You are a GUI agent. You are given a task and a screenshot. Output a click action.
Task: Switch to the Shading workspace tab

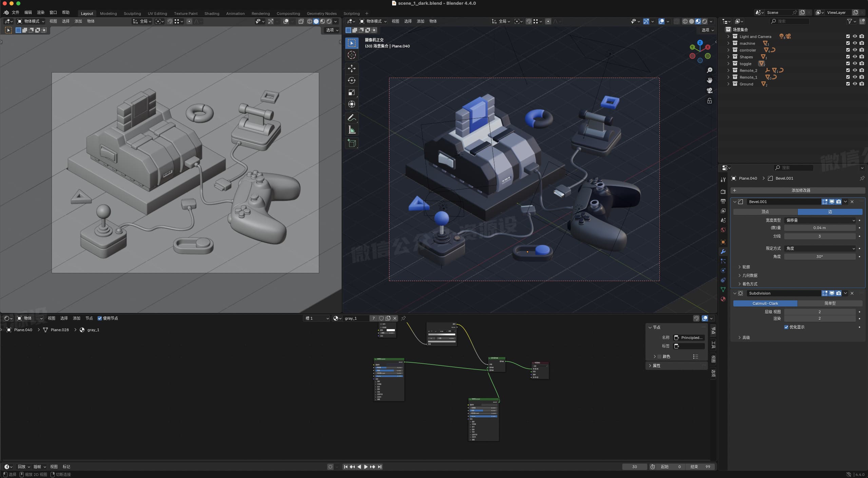coord(212,14)
